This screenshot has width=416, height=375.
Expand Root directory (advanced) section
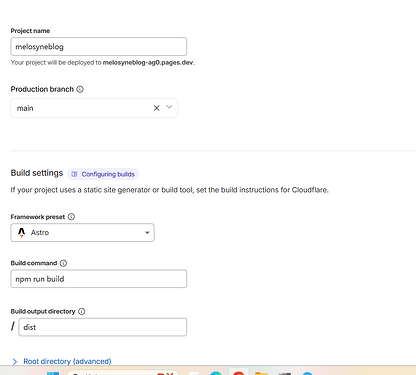62,361
